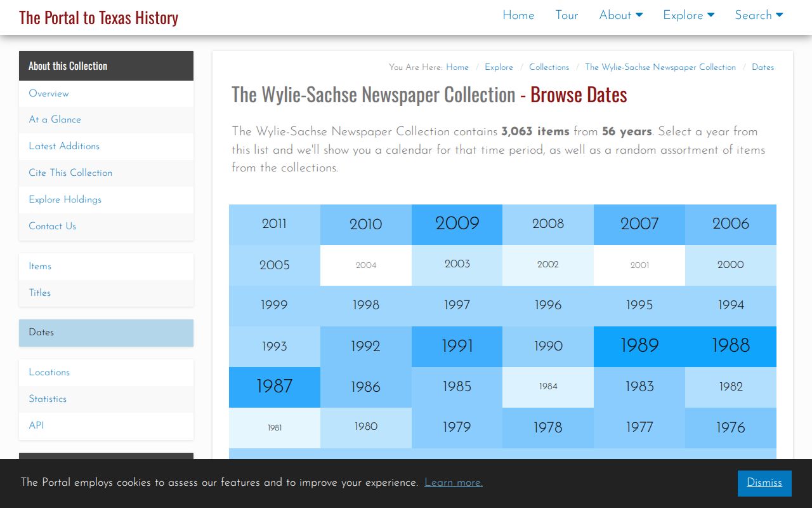Click Contact Us in sidebar
This screenshot has height=508, width=812.
[106, 226]
